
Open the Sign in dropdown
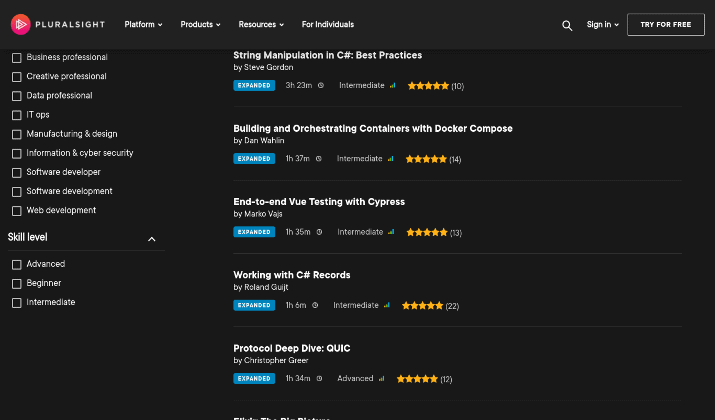click(602, 25)
